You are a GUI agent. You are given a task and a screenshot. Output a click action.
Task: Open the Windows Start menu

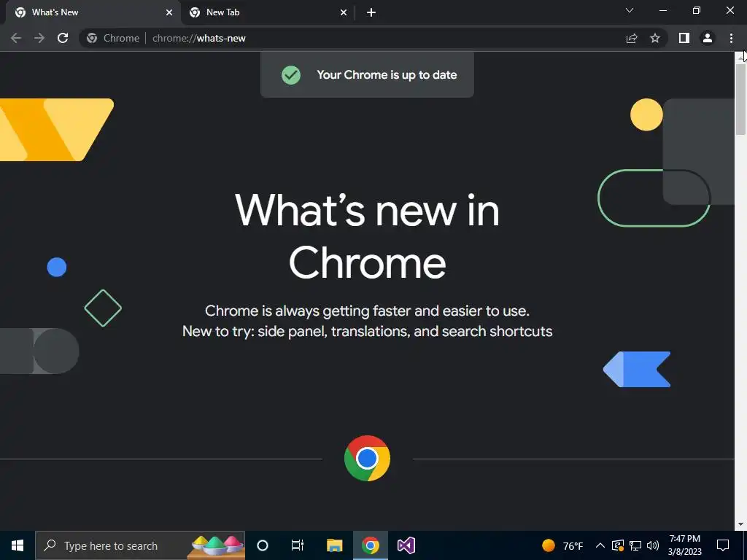(x=18, y=545)
